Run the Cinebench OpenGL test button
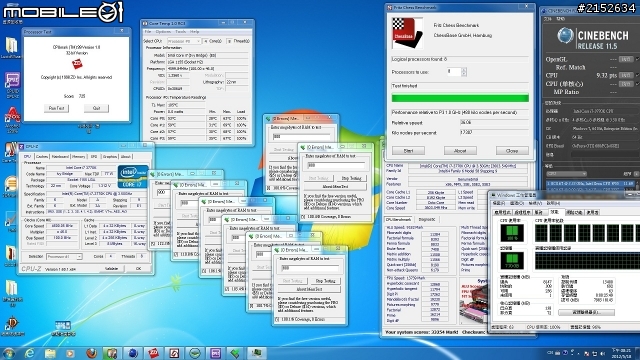The image size is (640, 360). click(x=626, y=59)
